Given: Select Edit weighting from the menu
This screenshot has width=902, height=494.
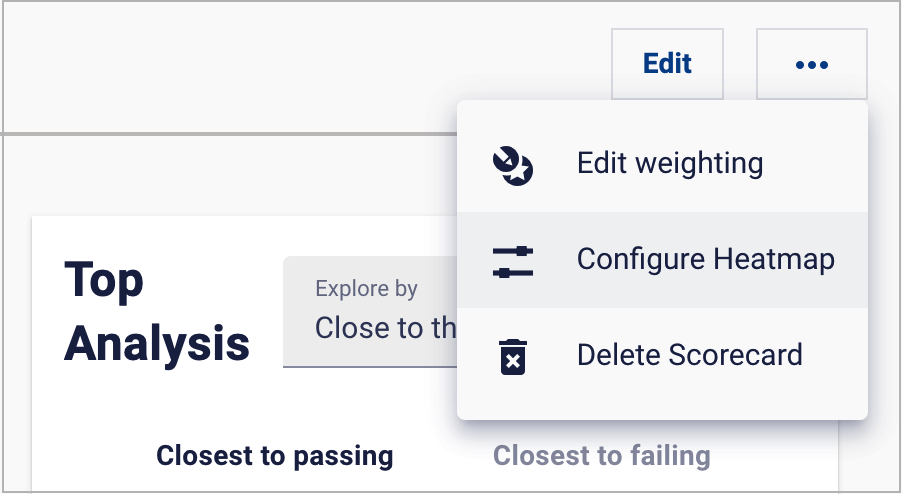Looking at the screenshot, I should [662, 164].
